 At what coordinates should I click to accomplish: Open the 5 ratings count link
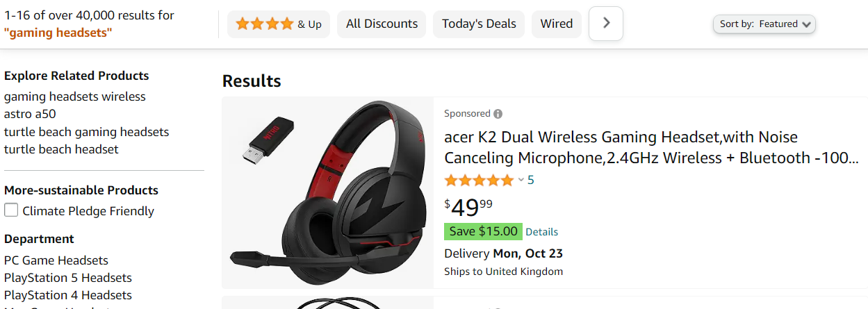pyautogui.click(x=531, y=181)
